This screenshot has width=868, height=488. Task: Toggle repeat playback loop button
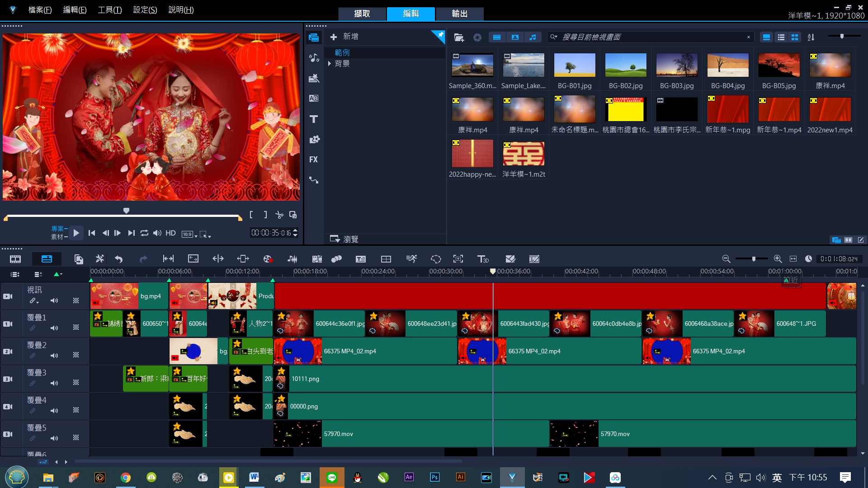click(144, 233)
